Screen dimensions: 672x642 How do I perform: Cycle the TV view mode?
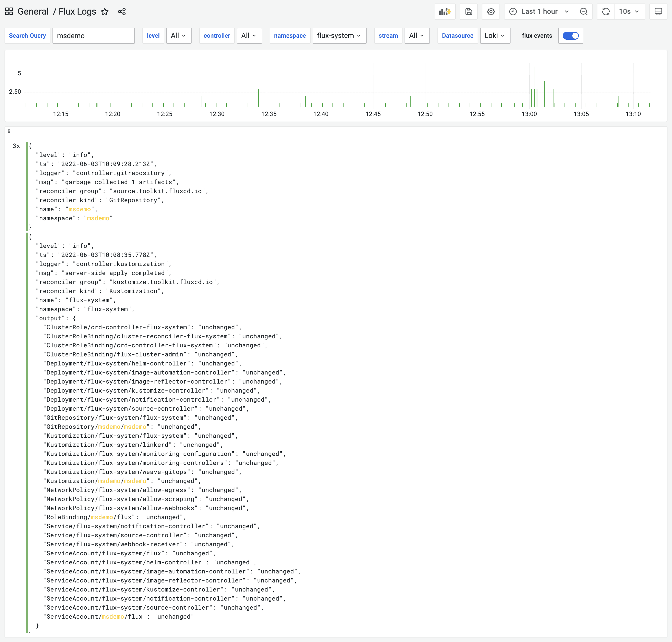[x=658, y=12]
